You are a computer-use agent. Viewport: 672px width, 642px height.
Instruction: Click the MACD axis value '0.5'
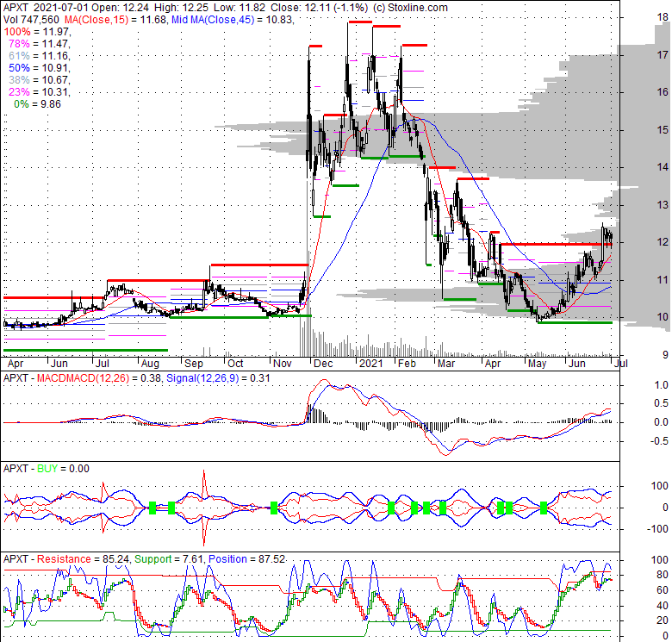click(662, 403)
